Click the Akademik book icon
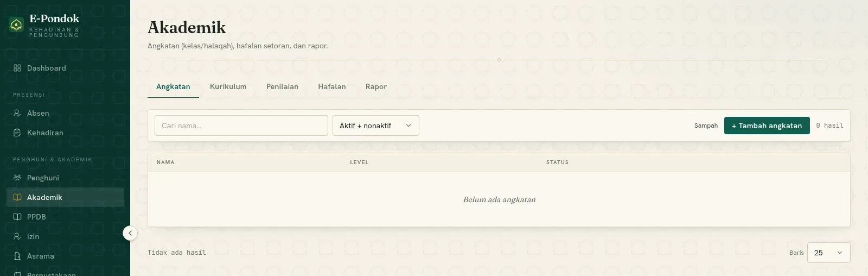 pos(17,197)
